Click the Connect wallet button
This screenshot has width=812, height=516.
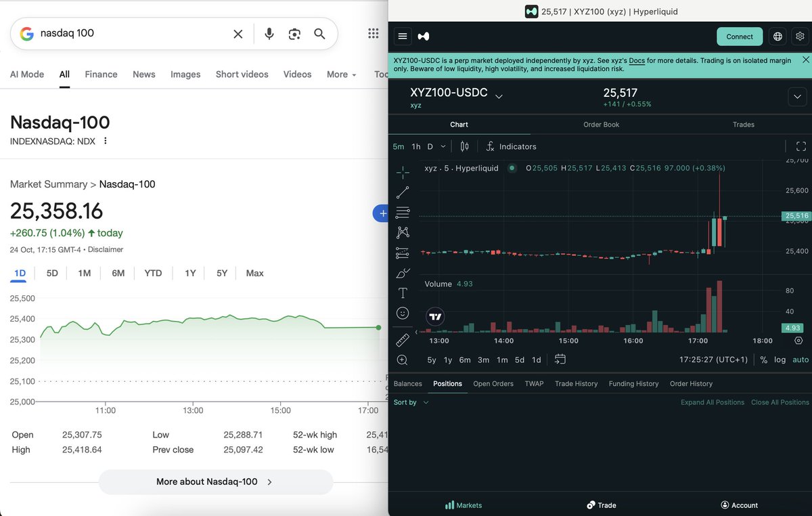[740, 37]
